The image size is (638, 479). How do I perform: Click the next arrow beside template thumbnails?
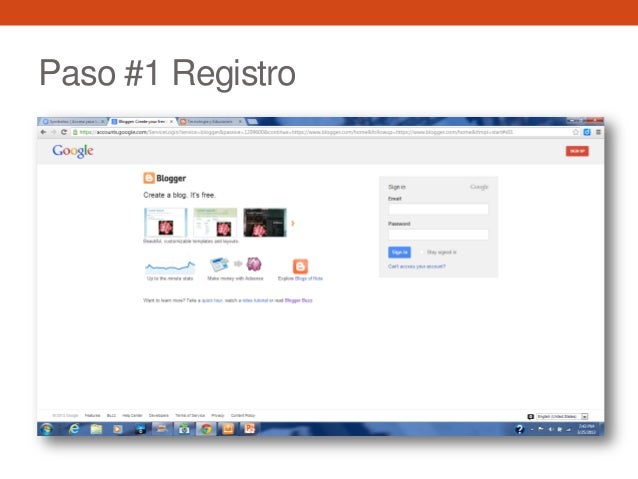click(293, 223)
